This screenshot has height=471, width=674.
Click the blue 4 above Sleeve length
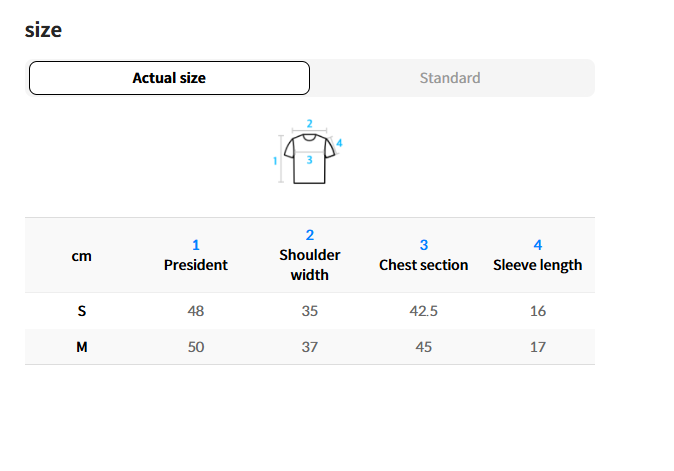538,245
